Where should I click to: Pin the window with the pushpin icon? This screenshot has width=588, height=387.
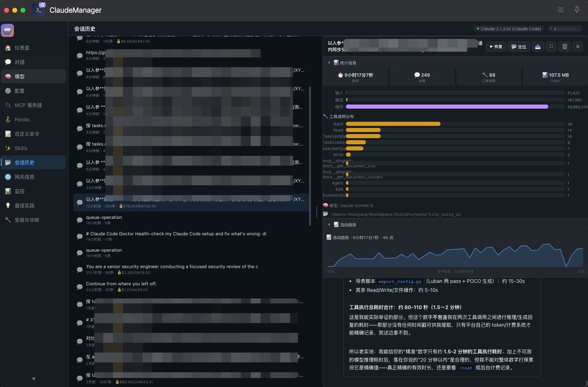pos(577,10)
